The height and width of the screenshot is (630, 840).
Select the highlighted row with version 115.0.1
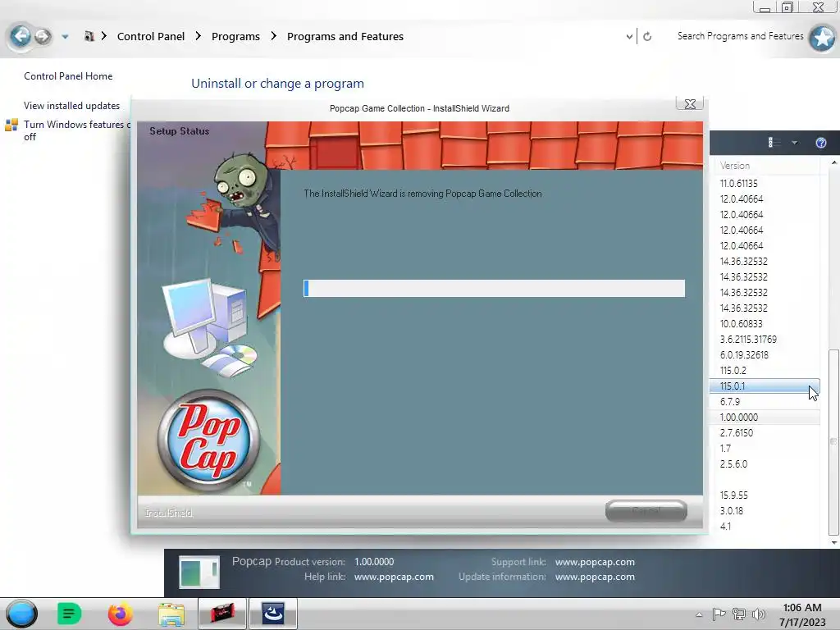click(x=765, y=386)
